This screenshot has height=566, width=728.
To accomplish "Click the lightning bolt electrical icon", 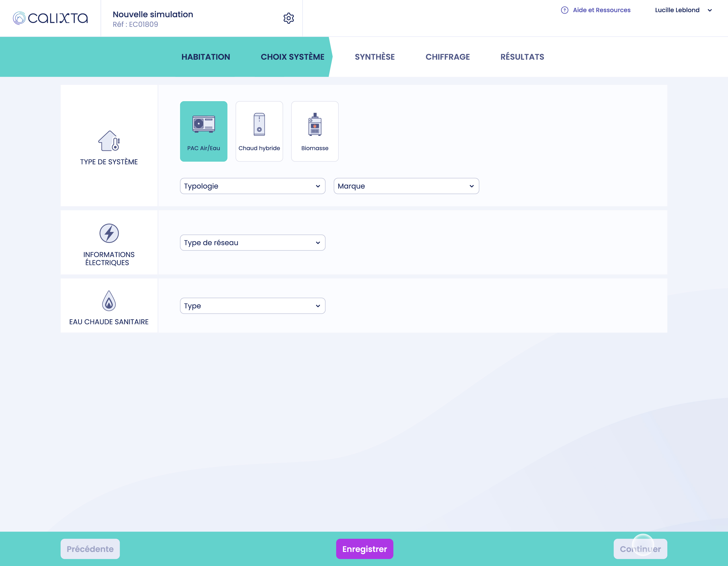I will (109, 233).
